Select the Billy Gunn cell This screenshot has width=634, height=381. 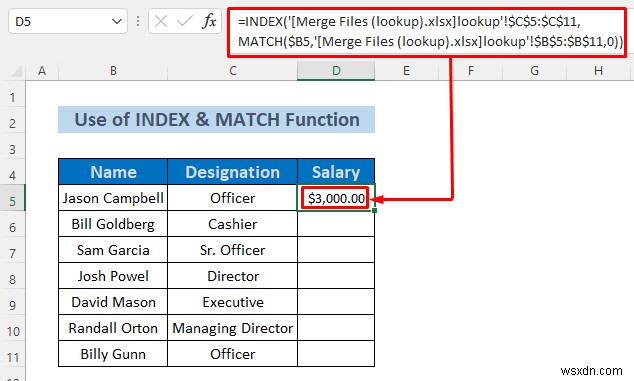[113, 354]
